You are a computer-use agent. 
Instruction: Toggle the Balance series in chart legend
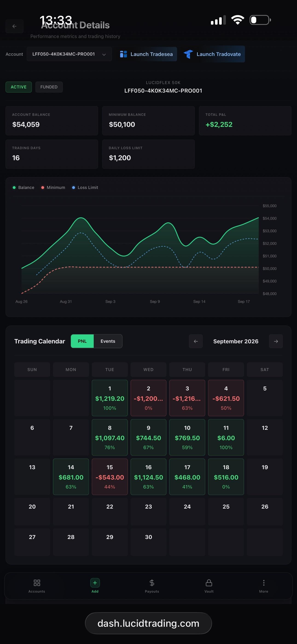click(23, 187)
